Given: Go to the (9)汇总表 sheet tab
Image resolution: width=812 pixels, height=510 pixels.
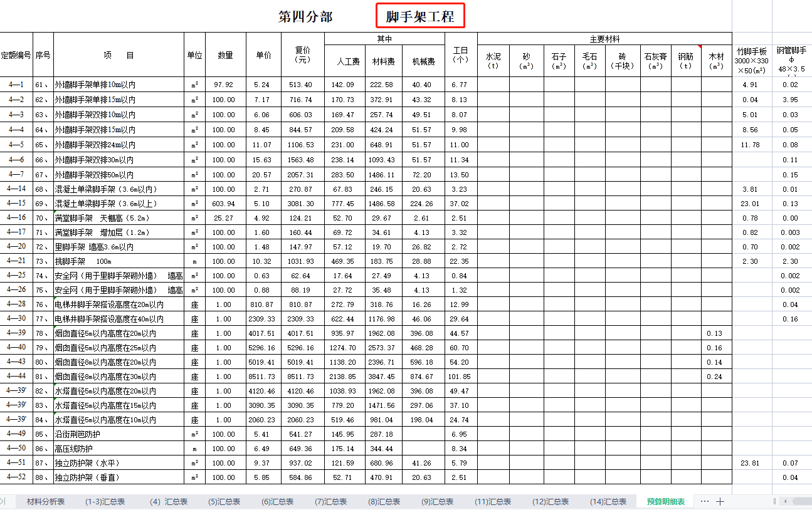Looking at the screenshot, I should [x=438, y=502].
